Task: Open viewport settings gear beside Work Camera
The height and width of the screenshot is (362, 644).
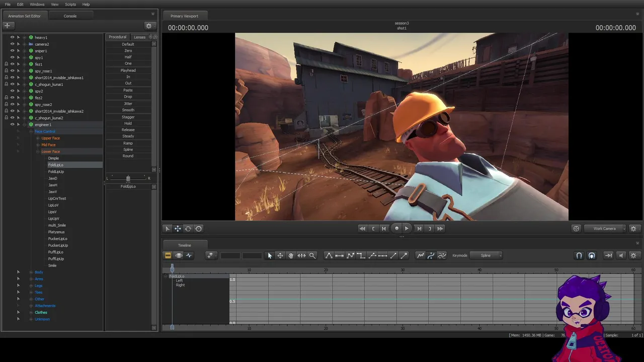Action: (633, 228)
